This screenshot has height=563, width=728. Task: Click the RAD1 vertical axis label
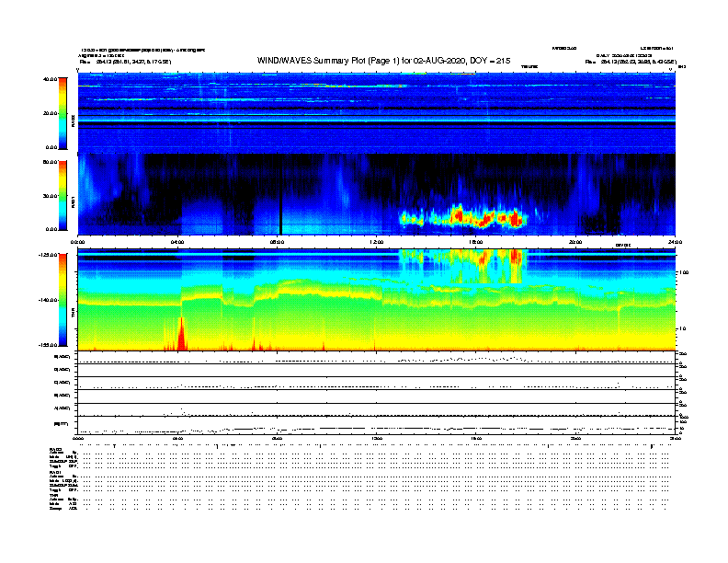[x=73, y=201]
